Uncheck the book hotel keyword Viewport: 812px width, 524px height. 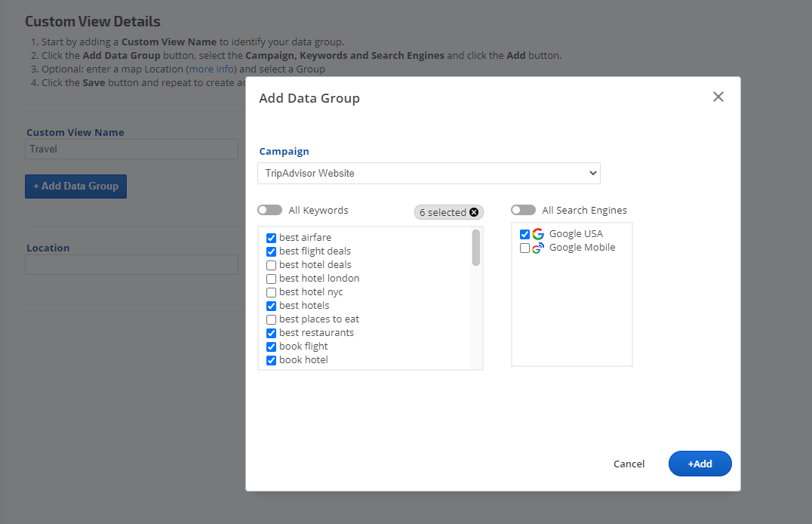272,360
